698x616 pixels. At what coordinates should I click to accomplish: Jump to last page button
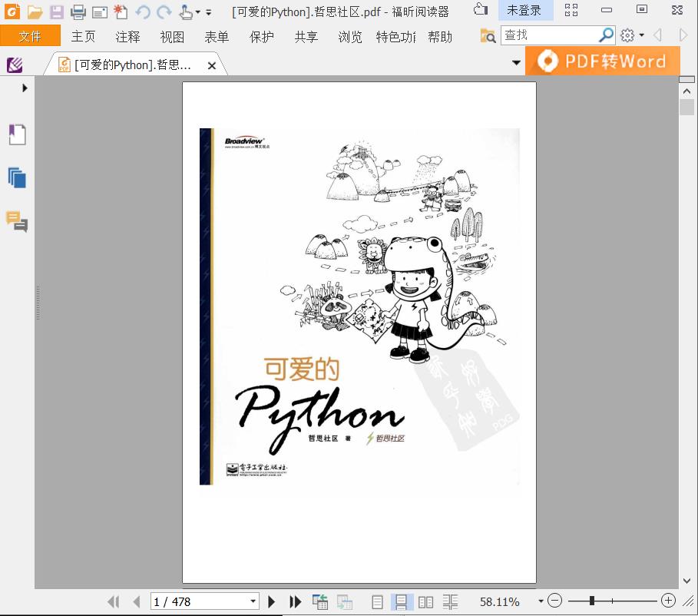coord(295,601)
